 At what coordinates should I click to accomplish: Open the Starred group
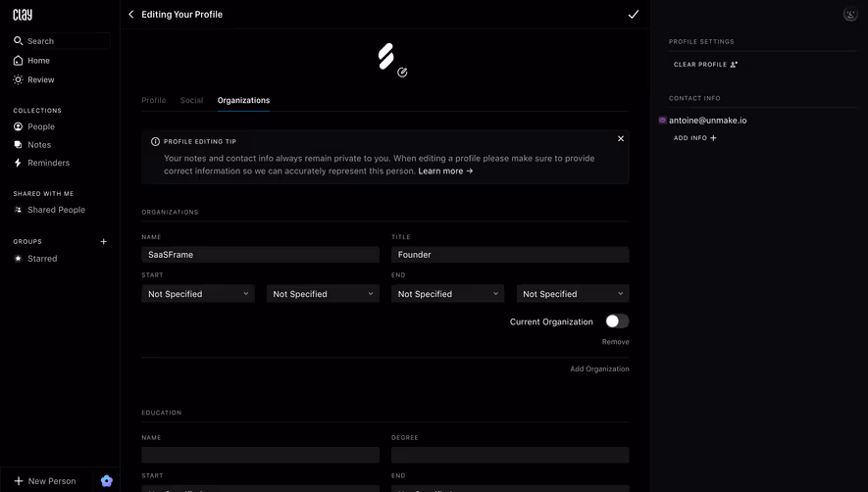coord(42,259)
